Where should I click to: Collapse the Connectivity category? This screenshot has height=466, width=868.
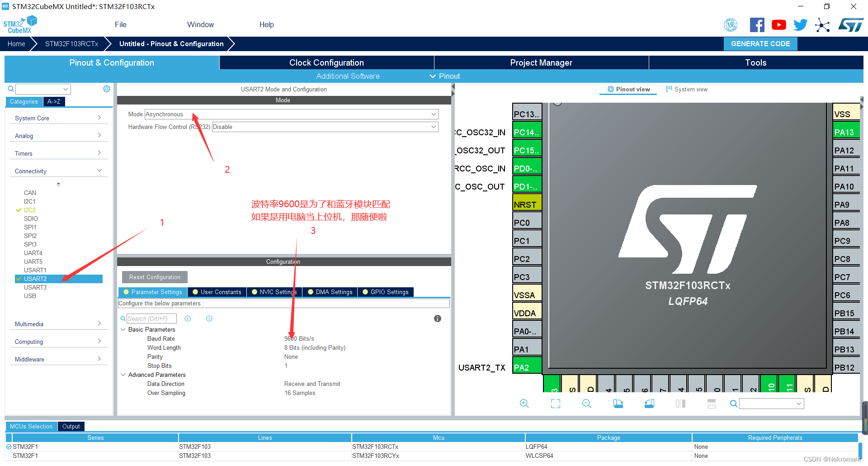pyautogui.click(x=58, y=171)
